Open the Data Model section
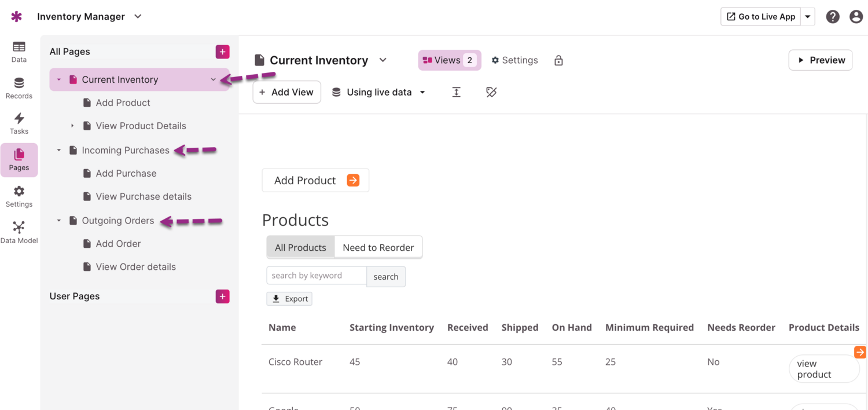868x410 pixels. (19, 232)
